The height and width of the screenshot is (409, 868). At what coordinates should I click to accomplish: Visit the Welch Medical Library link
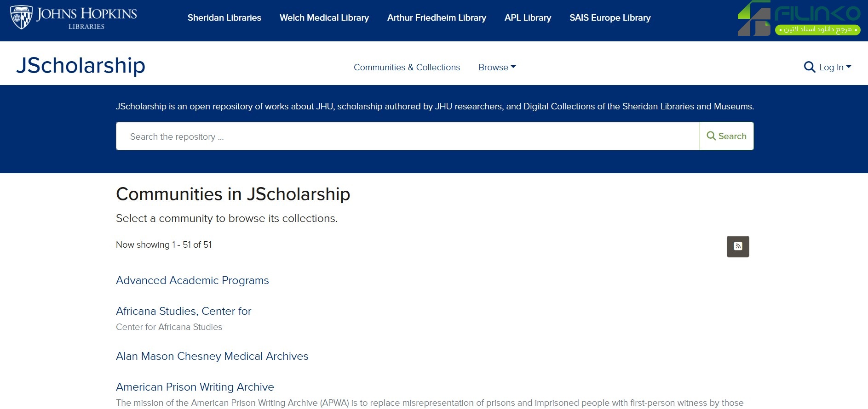pos(324,18)
